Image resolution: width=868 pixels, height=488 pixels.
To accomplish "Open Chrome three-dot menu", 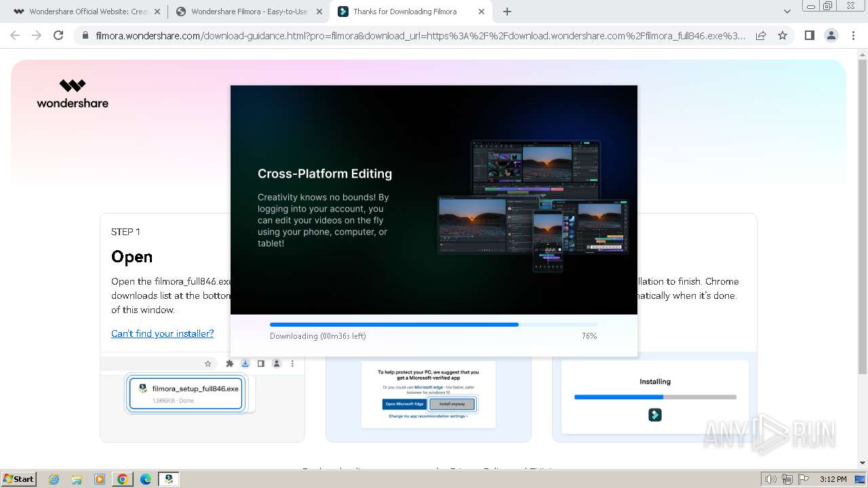I will coord(853,35).
